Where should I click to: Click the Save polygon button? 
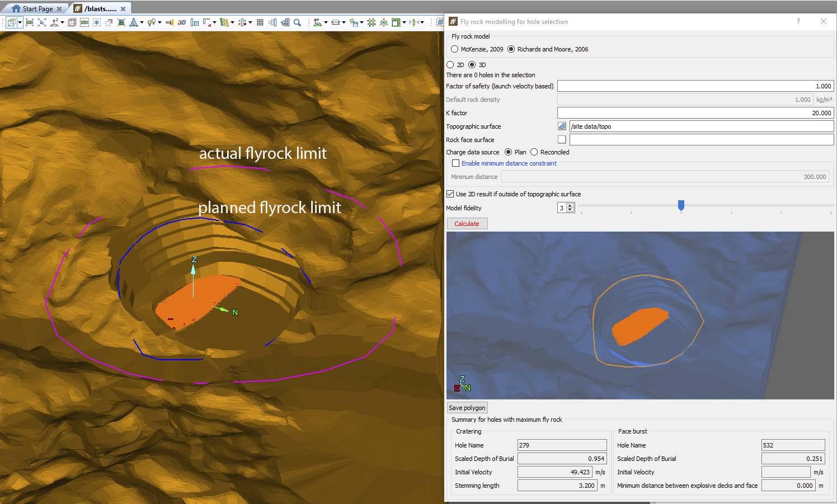point(467,408)
